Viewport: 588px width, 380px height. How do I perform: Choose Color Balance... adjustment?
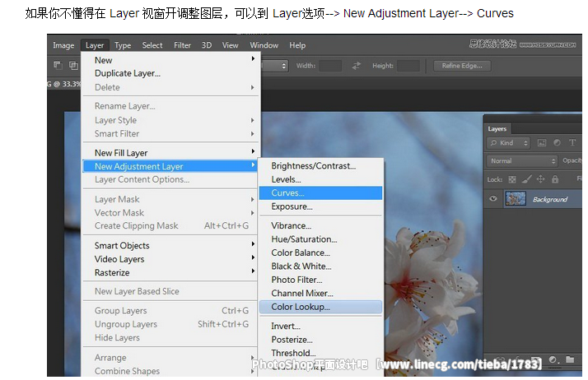(x=320, y=253)
